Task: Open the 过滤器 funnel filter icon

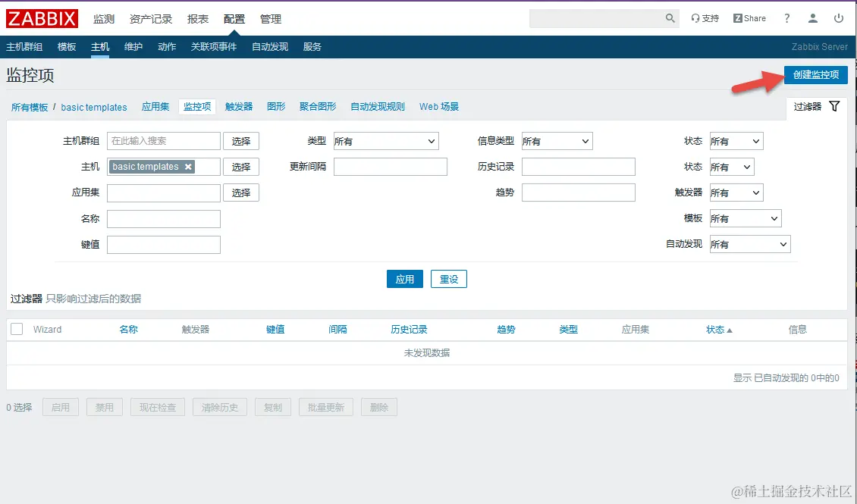Action: (834, 106)
